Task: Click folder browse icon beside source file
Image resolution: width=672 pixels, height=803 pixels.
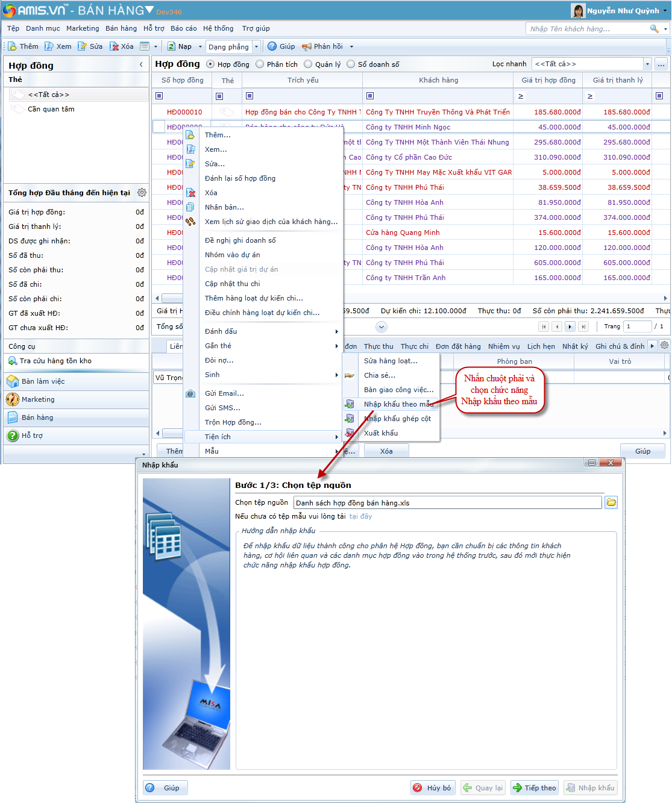Action: point(611,502)
